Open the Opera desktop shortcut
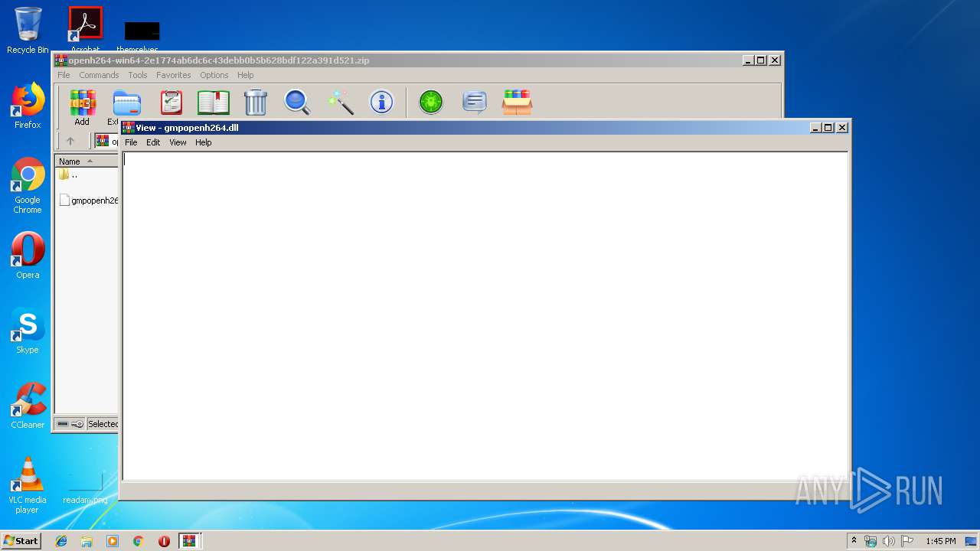 tap(28, 256)
